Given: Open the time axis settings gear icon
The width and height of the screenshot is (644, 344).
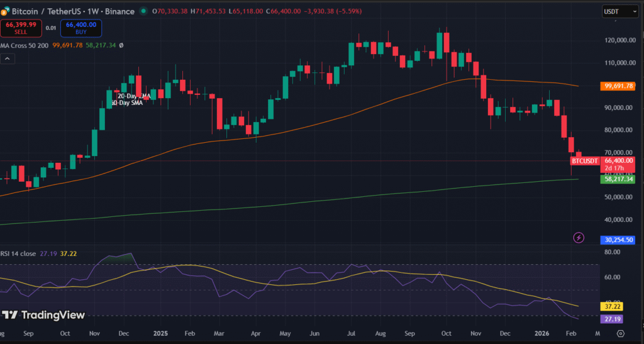Looking at the screenshot, I should pyautogui.click(x=621, y=333).
